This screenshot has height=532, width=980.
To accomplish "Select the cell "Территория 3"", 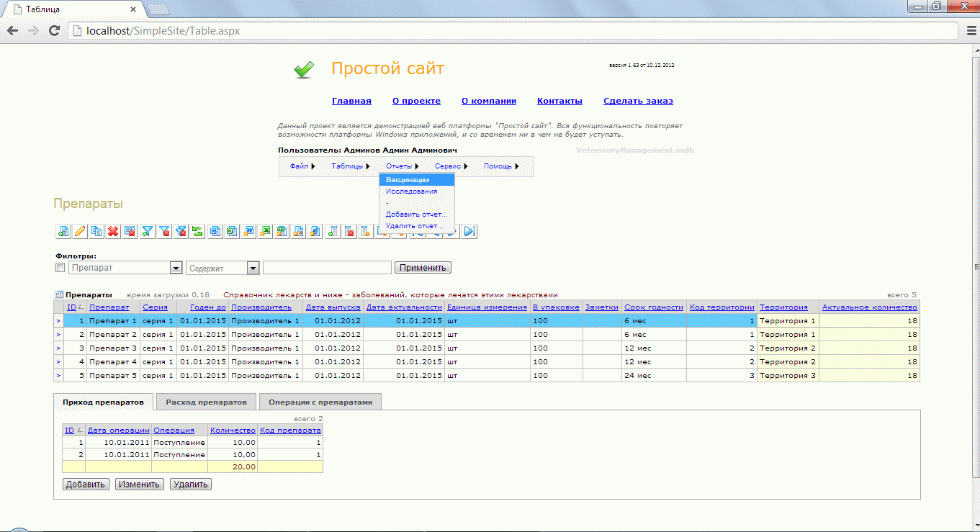I will [x=788, y=375].
